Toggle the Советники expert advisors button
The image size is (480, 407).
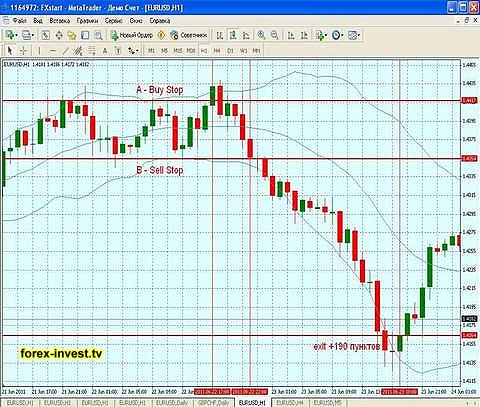[189, 35]
